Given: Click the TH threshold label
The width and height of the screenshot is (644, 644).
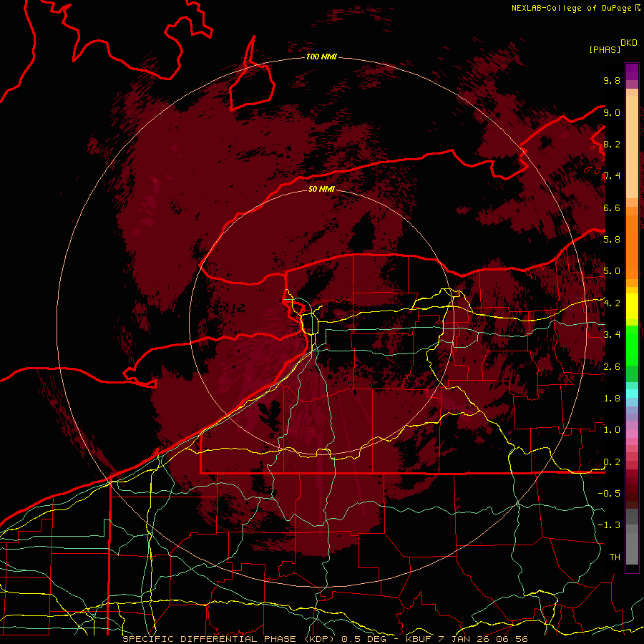Looking at the screenshot, I should click(615, 557).
